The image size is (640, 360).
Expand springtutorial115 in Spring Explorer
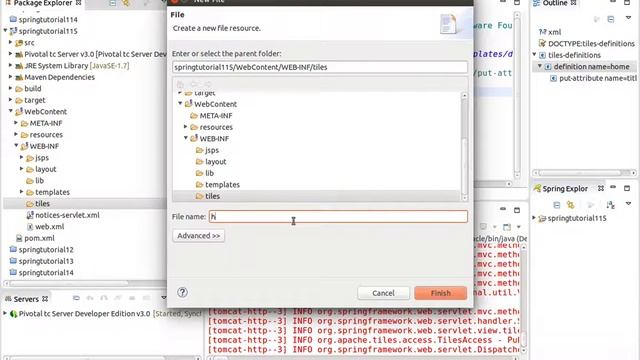534,218
